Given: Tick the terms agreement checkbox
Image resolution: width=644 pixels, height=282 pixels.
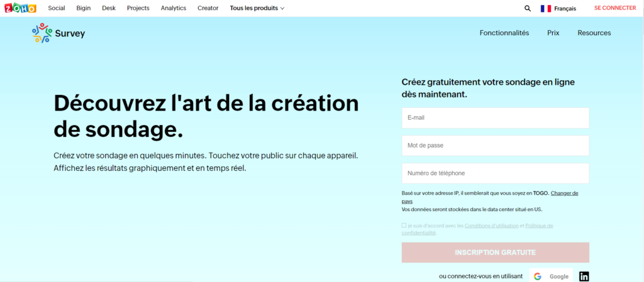Looking at the screenshot, I should (x=404, y=225).
